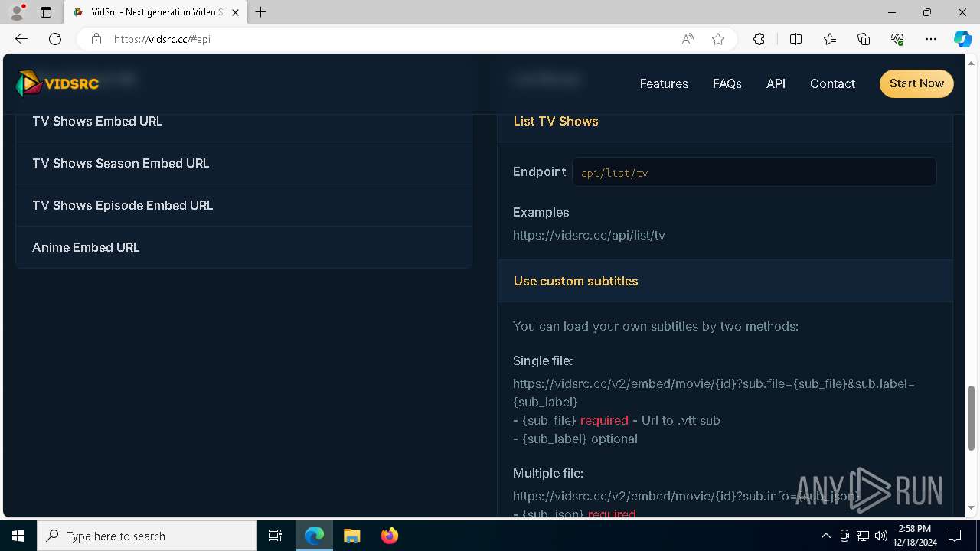Click the VidSrc logo in header

click(57, 83)
